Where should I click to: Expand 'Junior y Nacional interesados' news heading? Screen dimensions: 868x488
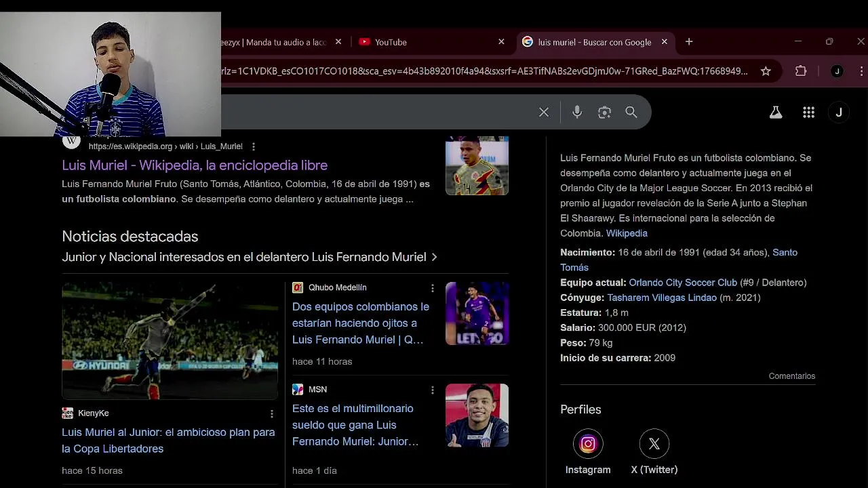click(x=250, y=257)
